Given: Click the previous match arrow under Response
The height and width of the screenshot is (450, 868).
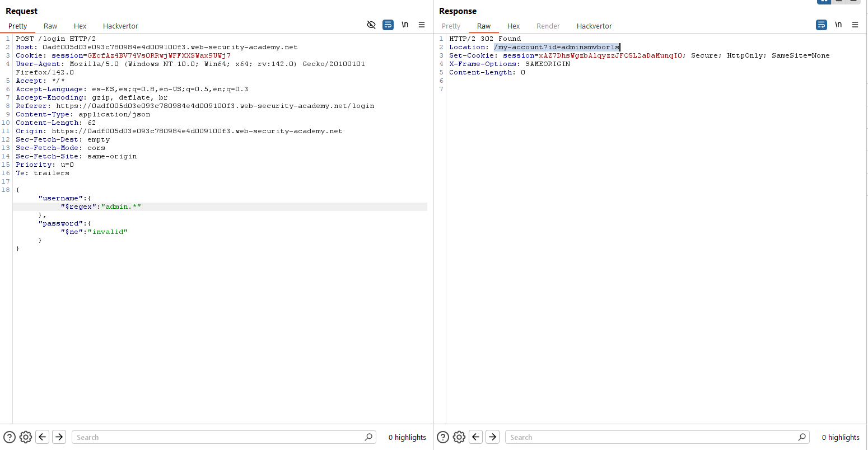Looking at the screenshot, I should (x=476, y=437).
